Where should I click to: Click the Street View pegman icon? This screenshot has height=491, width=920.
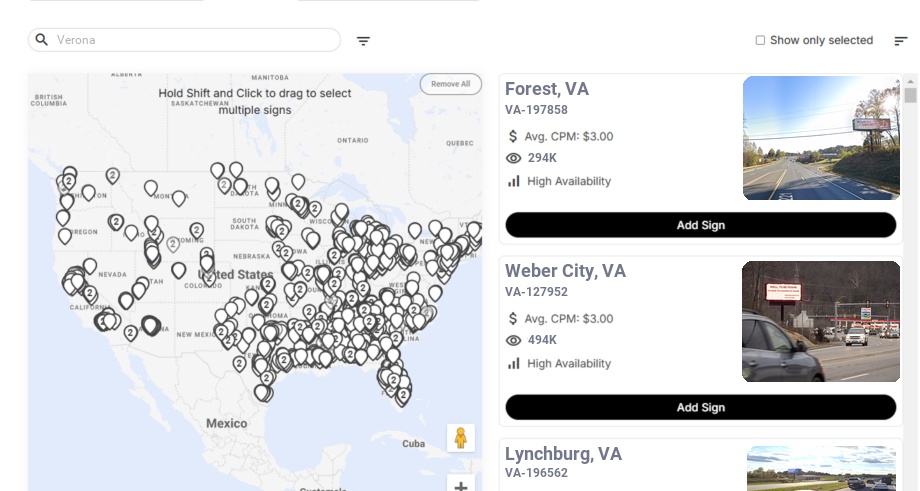coord(460,438)
